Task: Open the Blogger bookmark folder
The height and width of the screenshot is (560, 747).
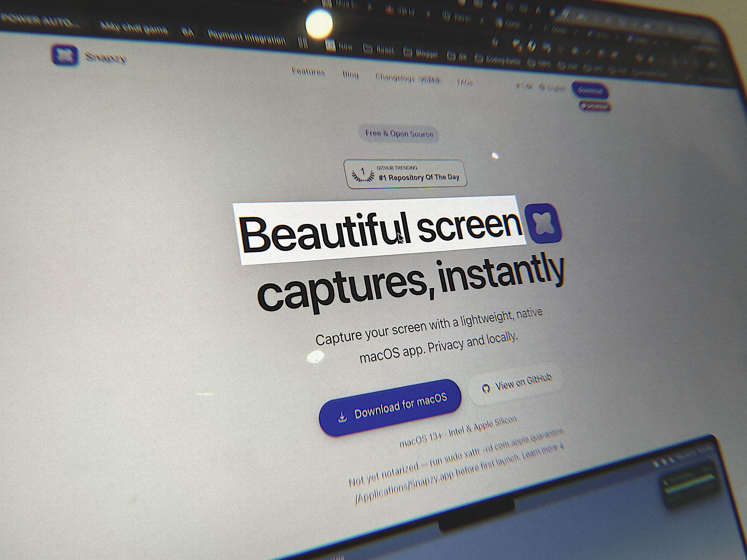Action: coord(421,53)
